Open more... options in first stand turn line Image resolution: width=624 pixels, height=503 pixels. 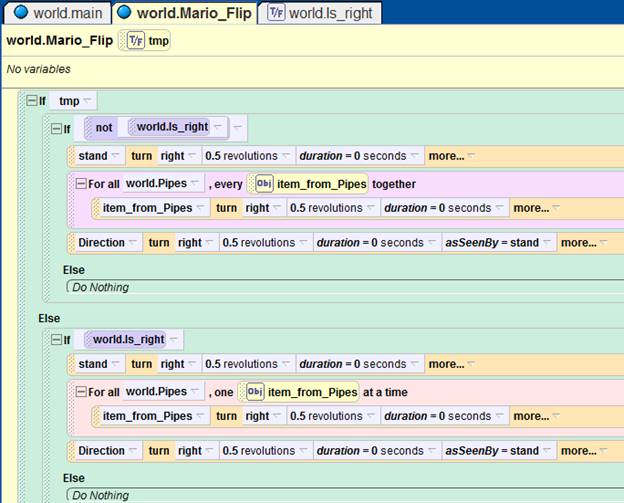(451, 156)
